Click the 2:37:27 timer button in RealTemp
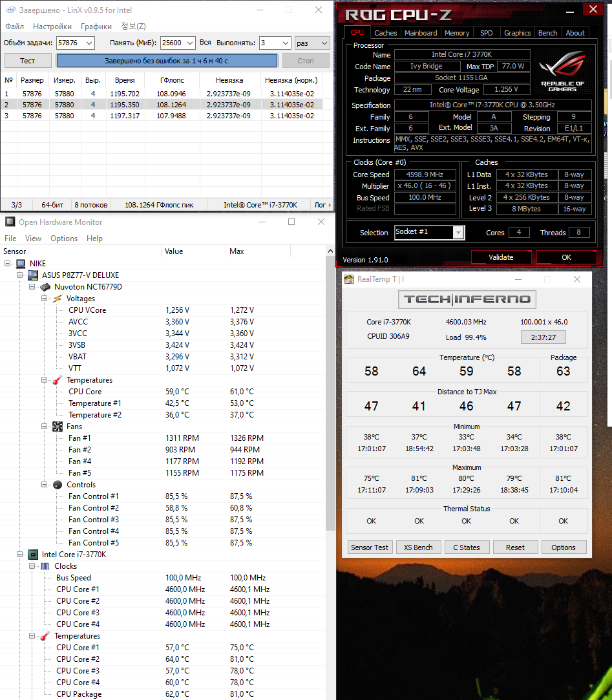Image resolution: width=612 pixels, height=700 pixels. (x=543, y=337)
